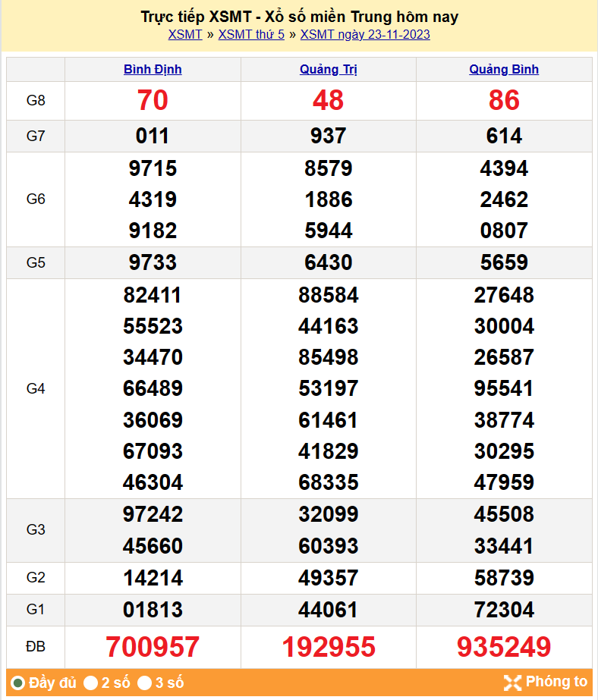Click Quảng Bình G8 number 86

504,100
